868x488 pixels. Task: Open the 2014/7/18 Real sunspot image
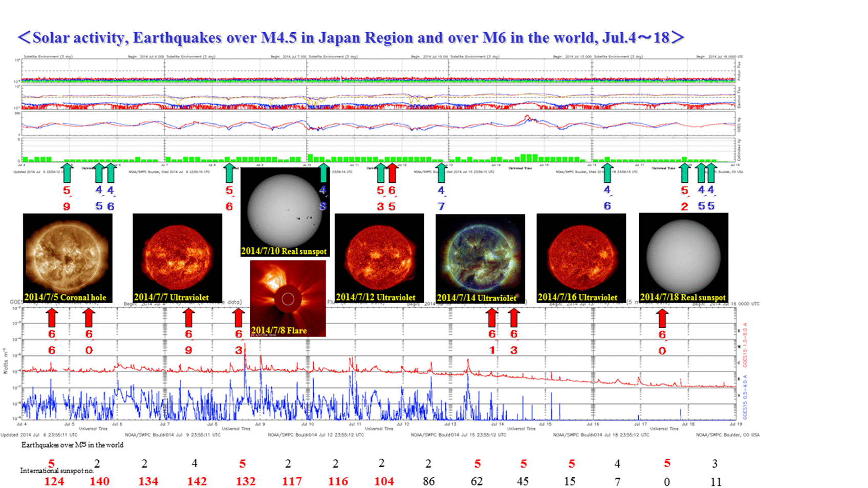click(683, 258)
